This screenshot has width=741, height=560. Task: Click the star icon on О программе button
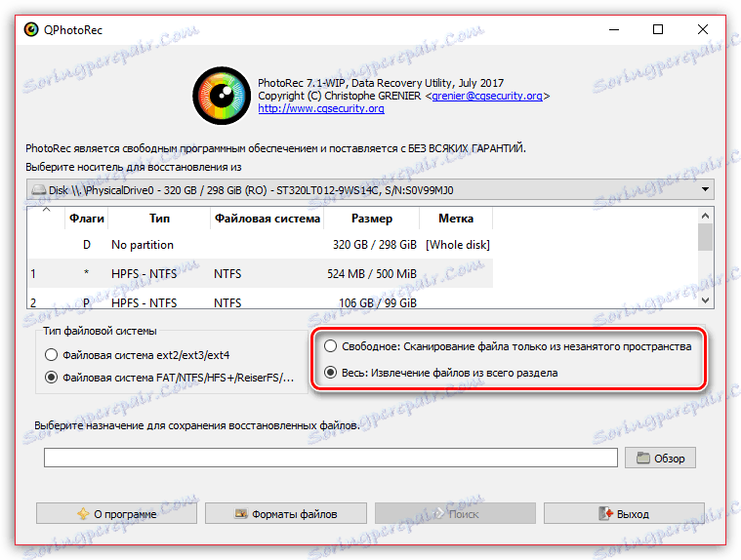83,514
